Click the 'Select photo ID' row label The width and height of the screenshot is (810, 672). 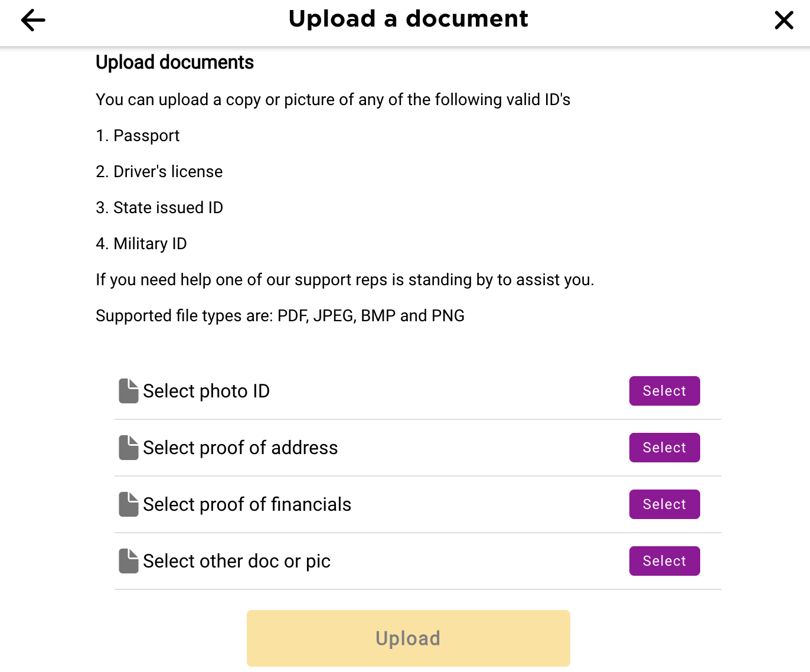[206, 391]
